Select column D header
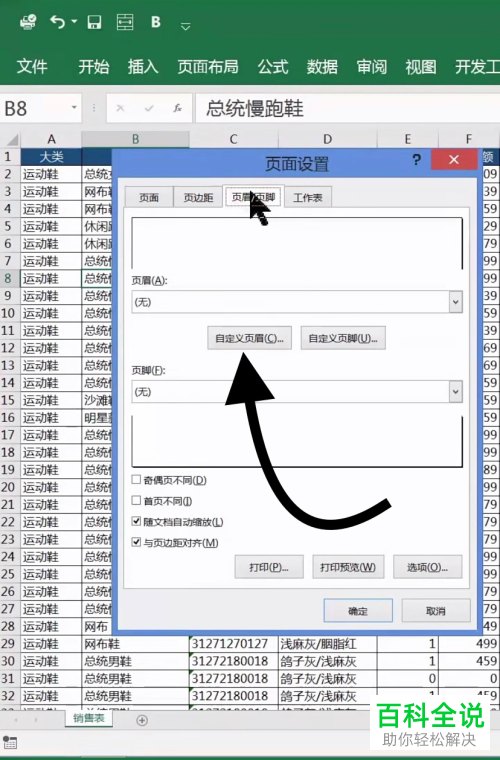This screenshot has height=760, width=500. click(x=328, y=140)
